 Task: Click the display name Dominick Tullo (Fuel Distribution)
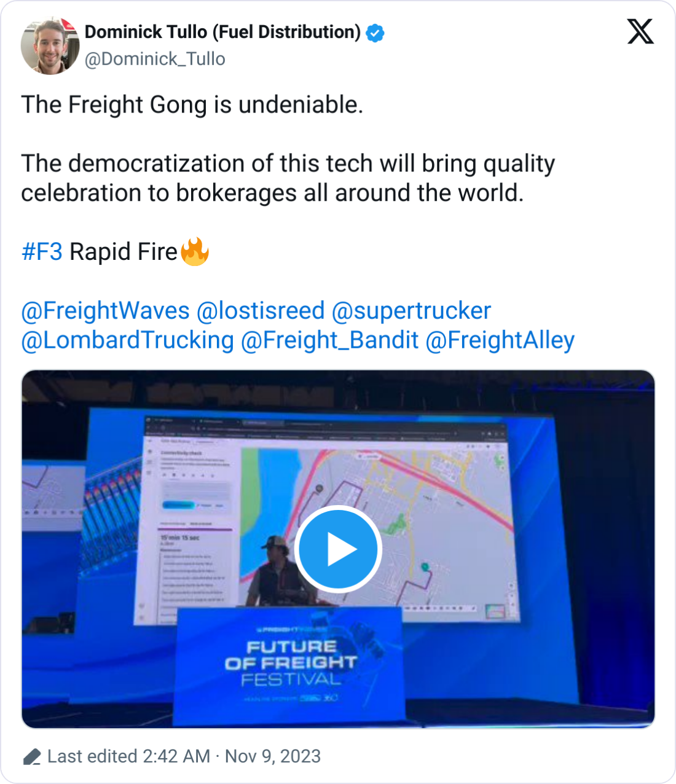point(222,32)
